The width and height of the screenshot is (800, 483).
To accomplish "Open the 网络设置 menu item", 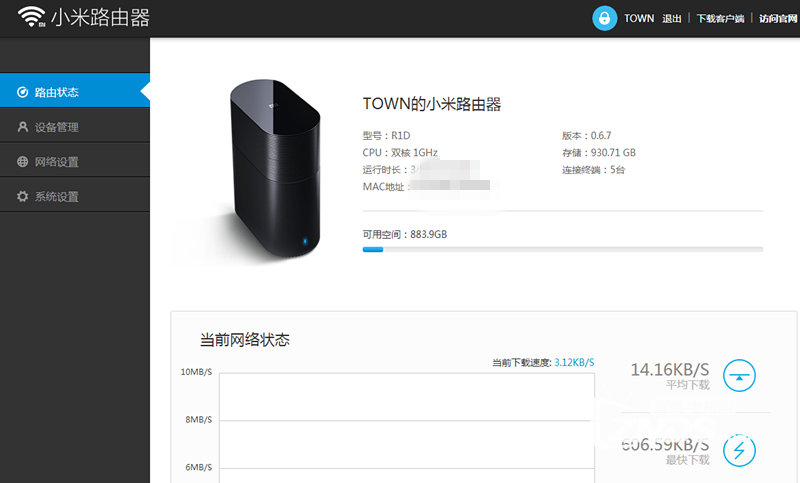I will (x=75, y=160).
